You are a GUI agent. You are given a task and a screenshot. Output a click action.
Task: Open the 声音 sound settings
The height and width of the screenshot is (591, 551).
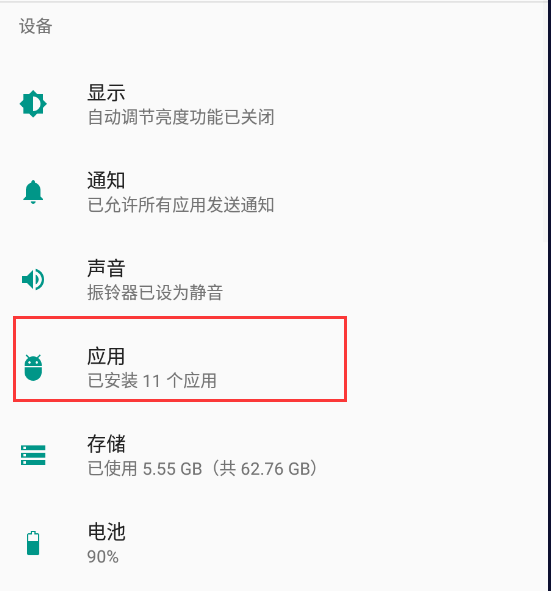[x=106, y=268]
